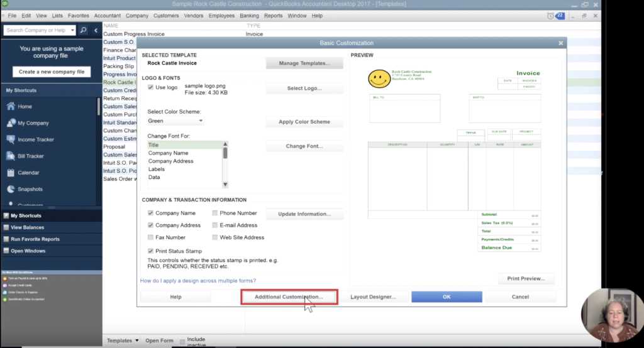The width and height of the screenshot is (644, 348).
Task: Click the Select Logo button
Action: tap(304, 88)
